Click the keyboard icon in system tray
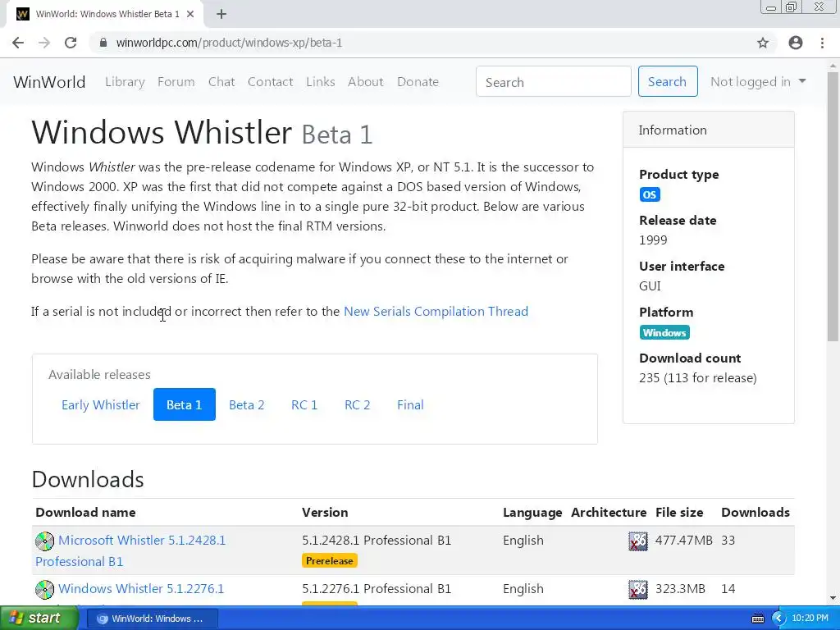The width and height of the screenshot is (840, 630). tap(757, 619)
